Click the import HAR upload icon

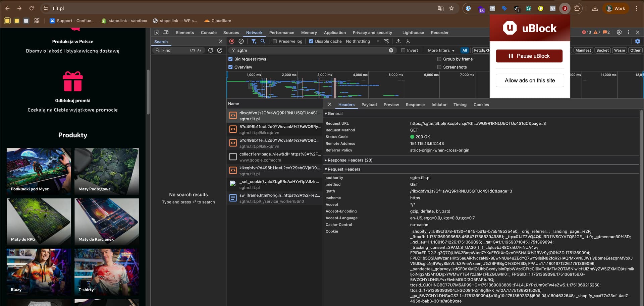tap(398, 41)
